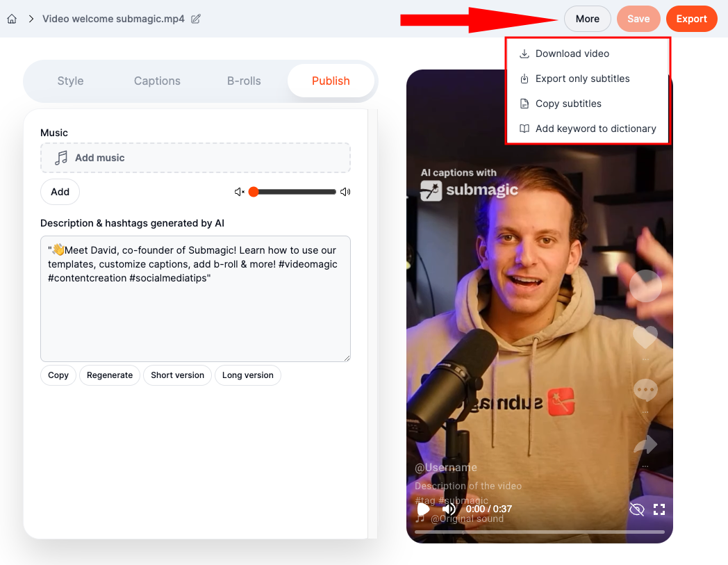The width and height of the screenshot is (728, 565).
Task: Select Download video from the menu
Action: [572, 54]
